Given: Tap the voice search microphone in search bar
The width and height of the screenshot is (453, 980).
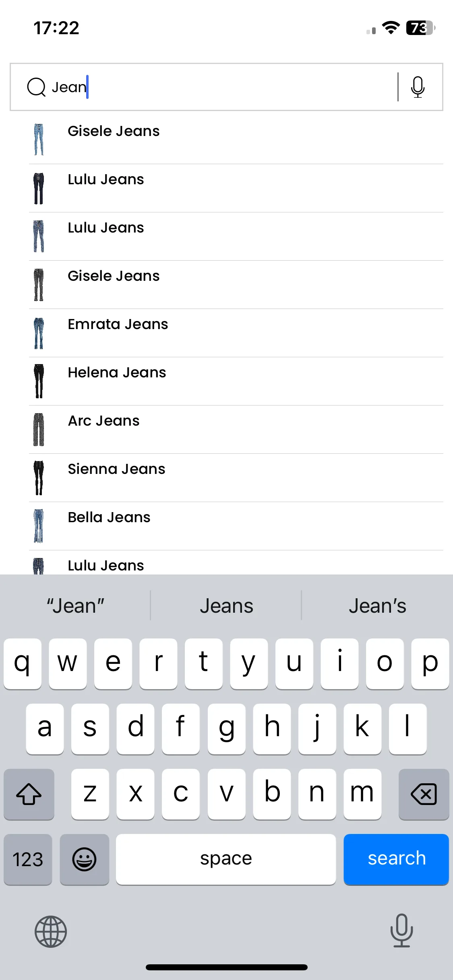Looking at the screenshot, I should (418, 87).
